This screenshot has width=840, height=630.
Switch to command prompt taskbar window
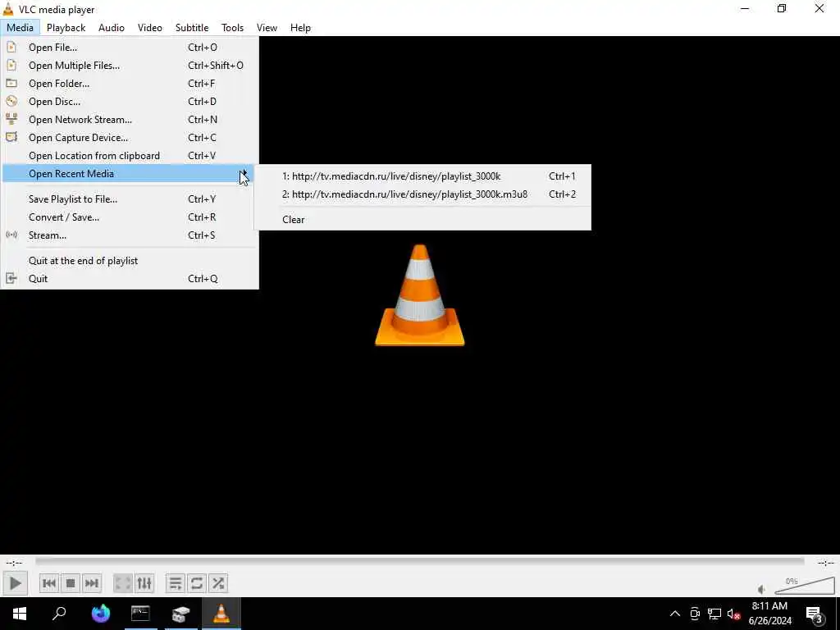click(x=140, y=613)
